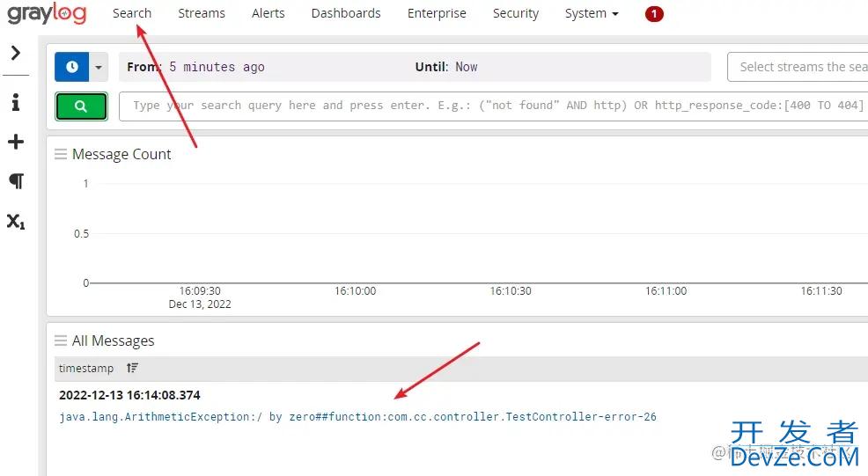Focus the search query input field
The image size is (868, 476).
pyautogui.click(x=493, y=106)
